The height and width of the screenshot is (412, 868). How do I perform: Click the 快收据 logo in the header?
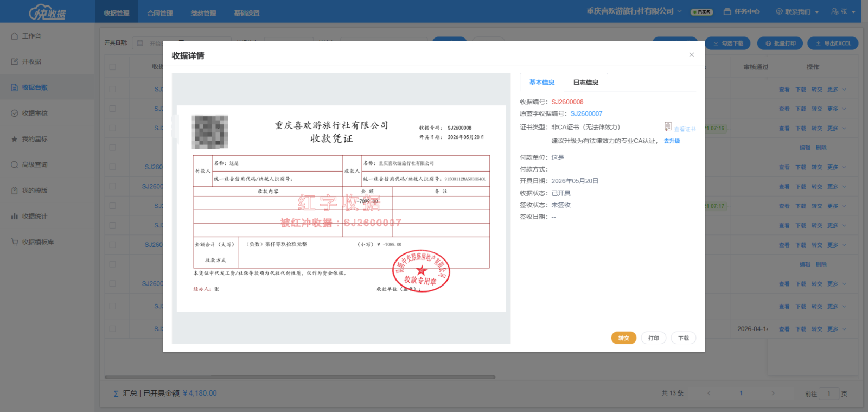tap(47, 12)
